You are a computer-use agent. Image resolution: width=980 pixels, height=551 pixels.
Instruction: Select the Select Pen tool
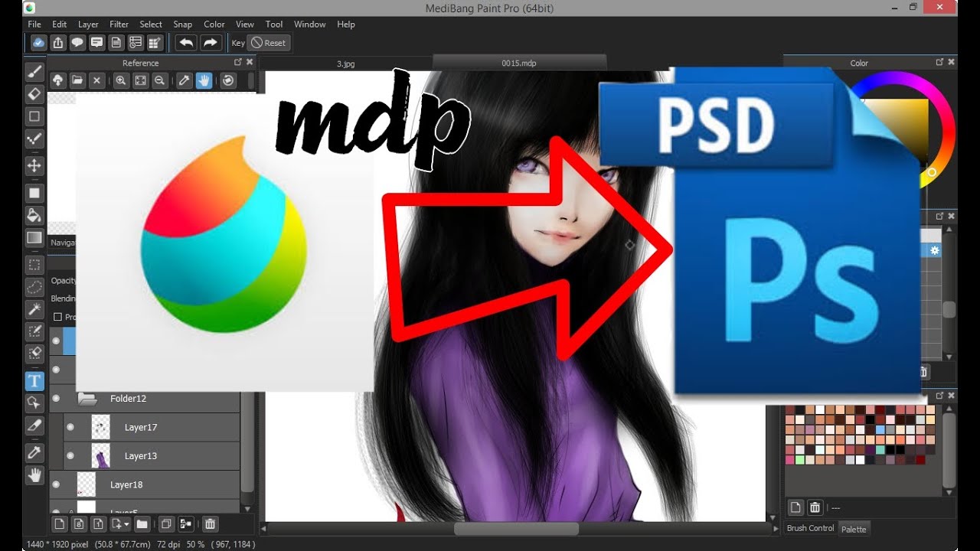click(x=34, y=331)
